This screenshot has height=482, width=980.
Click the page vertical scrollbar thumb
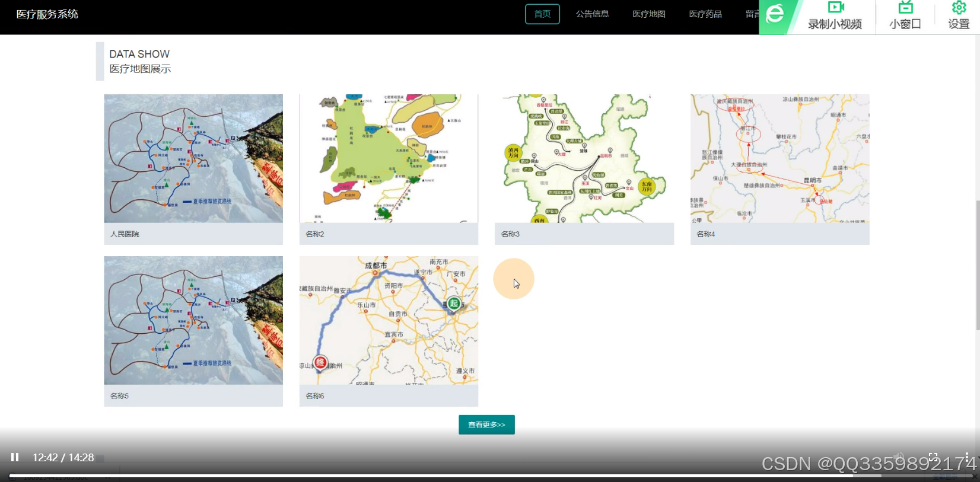pos(978,266)
